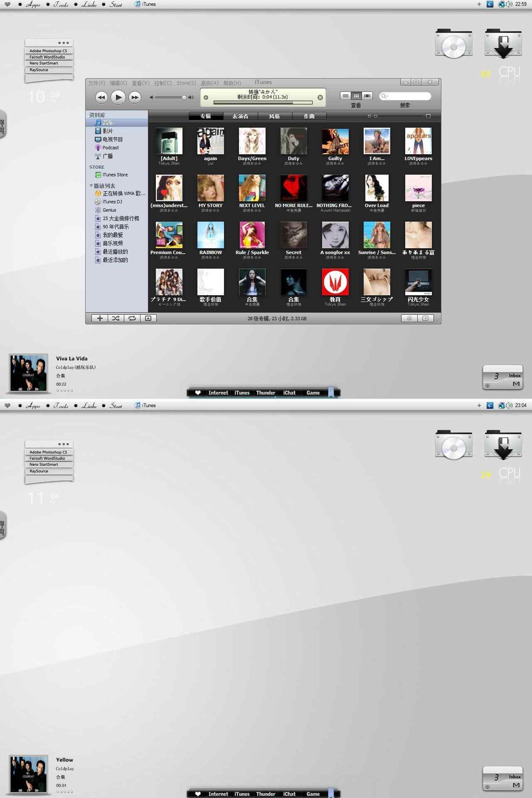This screenshot has height=798, width=532.
Task: Toggle the iTunes sidebar panel button
Action: coord(426,318)
